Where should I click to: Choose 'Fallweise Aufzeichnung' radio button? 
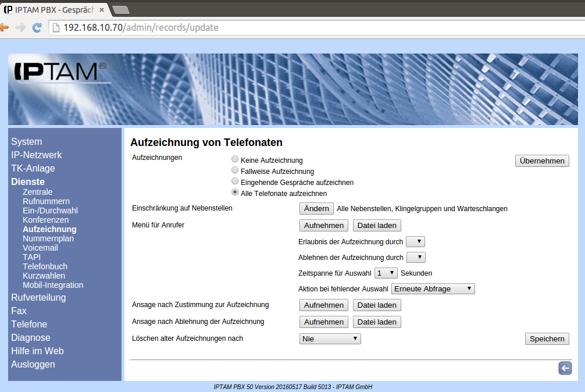coord(235,170)
